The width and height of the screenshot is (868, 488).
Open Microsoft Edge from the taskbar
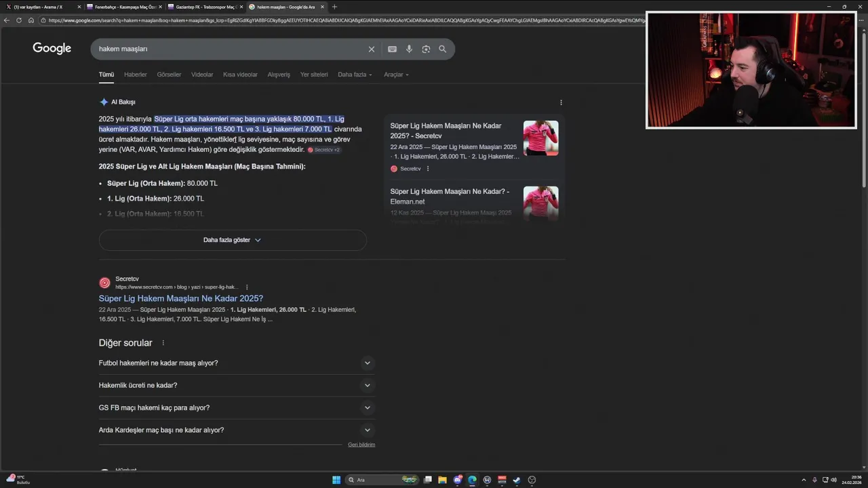(x=472, y=480)
